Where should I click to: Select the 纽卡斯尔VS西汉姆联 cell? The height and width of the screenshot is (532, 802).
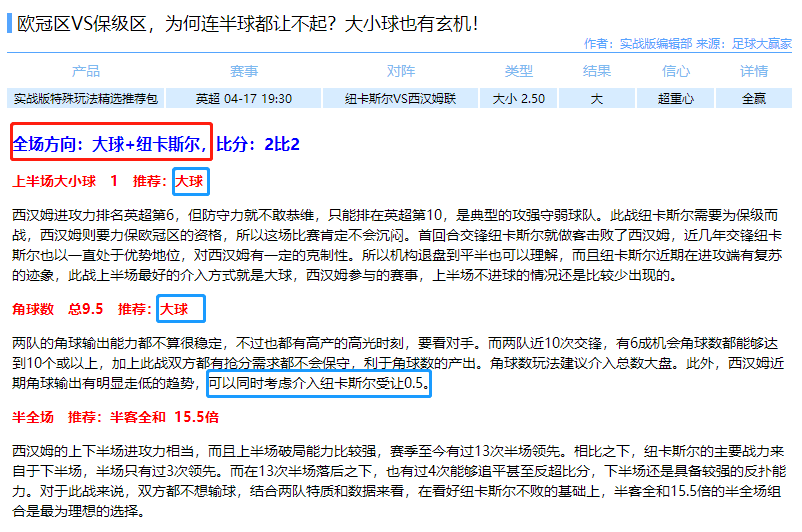coord(400,98)
